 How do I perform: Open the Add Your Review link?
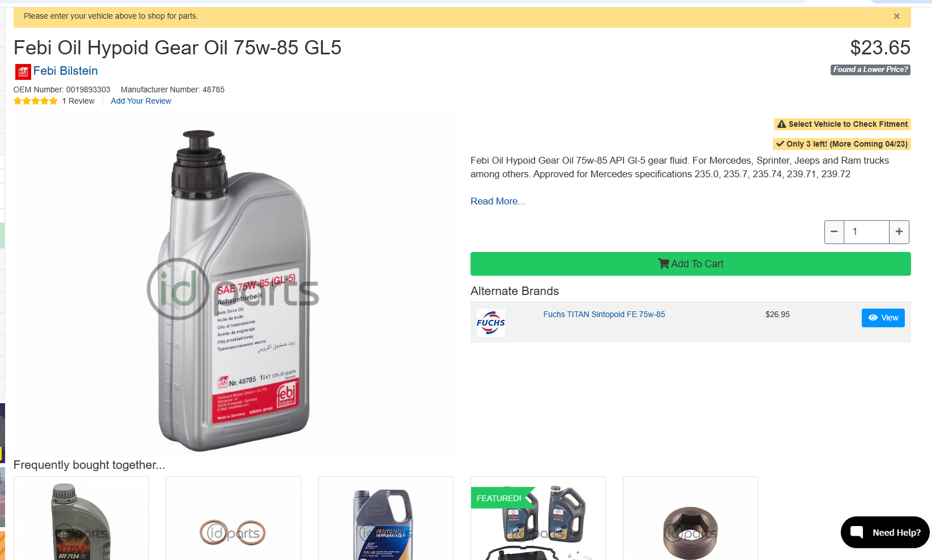pos(141,101)
